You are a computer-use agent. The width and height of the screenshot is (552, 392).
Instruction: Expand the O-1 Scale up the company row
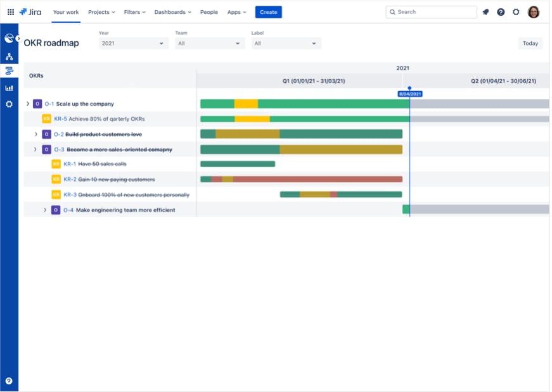28,104
